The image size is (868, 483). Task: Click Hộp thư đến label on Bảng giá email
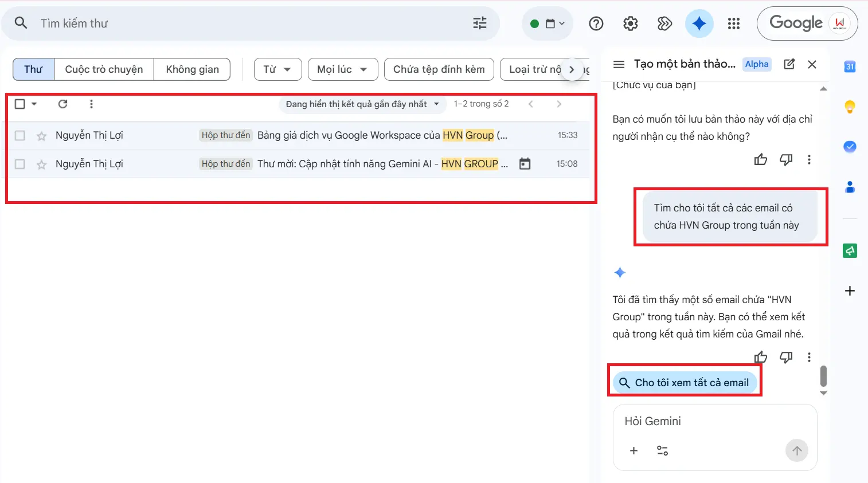click(x=226, y=135)
